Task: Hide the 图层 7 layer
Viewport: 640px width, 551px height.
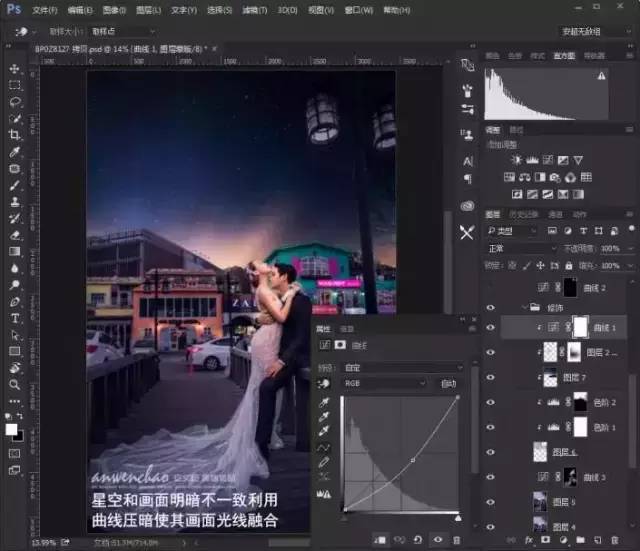Action: pyautogui.click(x=491, y=378)
